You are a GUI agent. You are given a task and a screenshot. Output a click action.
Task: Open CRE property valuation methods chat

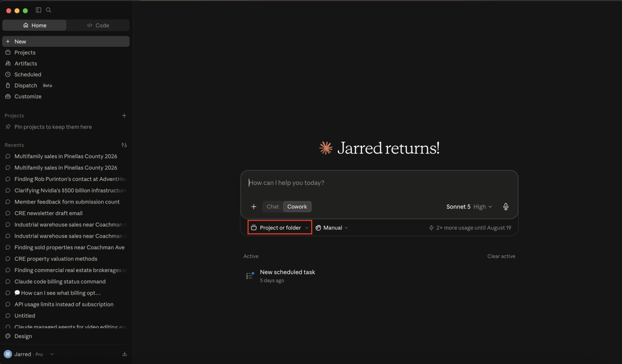click(x=66, y=259)
